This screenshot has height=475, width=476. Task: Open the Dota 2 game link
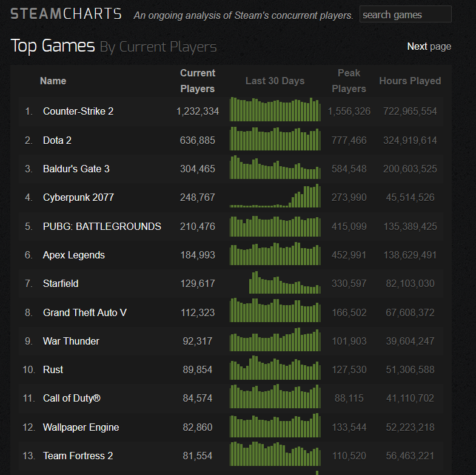tap(57, 140)
